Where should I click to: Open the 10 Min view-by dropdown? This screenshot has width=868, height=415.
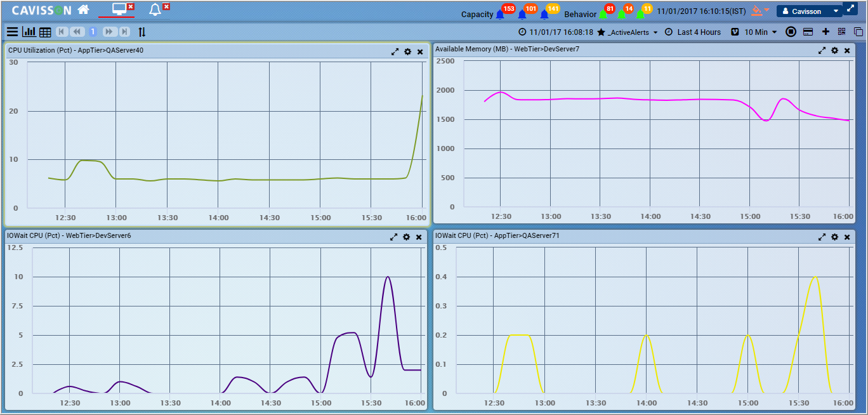pyautogui.click(x=760, y=32)
